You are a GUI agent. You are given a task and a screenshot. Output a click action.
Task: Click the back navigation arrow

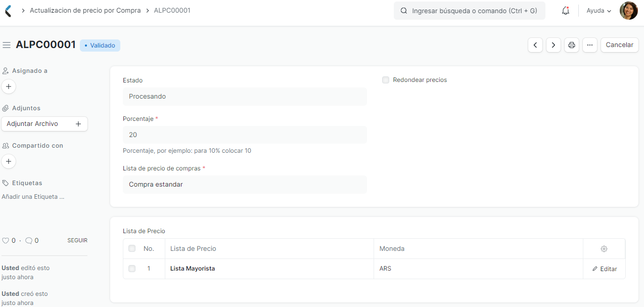tap(7, 10)
